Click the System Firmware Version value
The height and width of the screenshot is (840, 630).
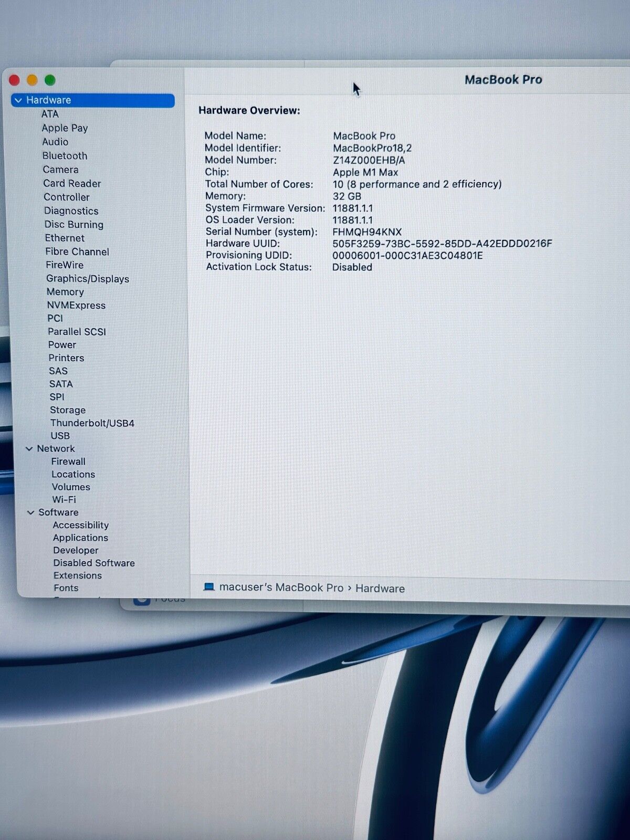[x=353, y=208]
